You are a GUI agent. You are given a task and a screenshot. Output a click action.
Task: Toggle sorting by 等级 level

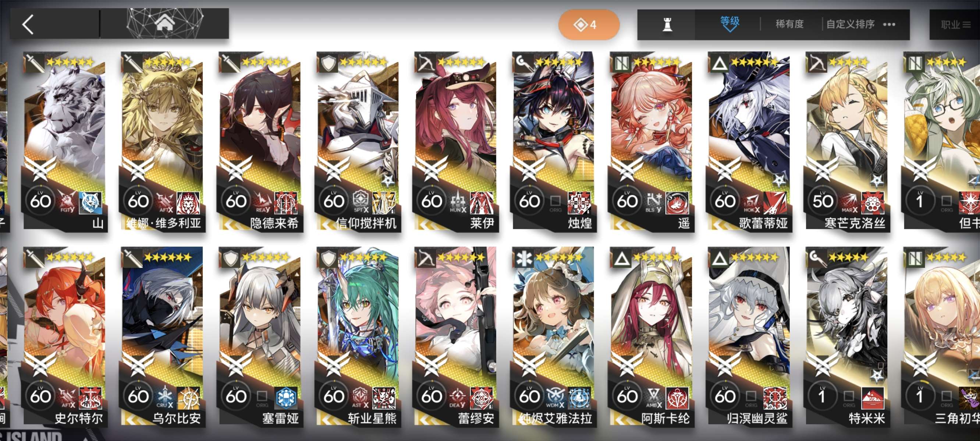(729, 21)
